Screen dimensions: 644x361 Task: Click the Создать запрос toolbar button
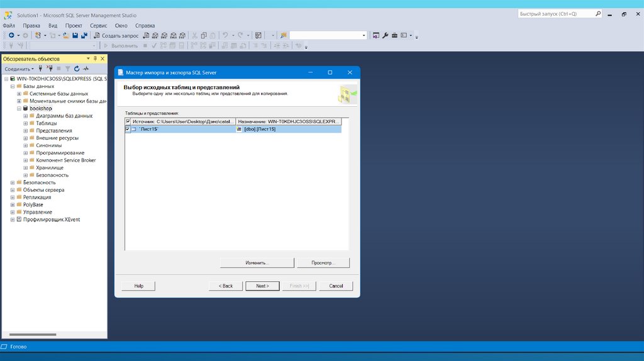click(x=116, y=35)
